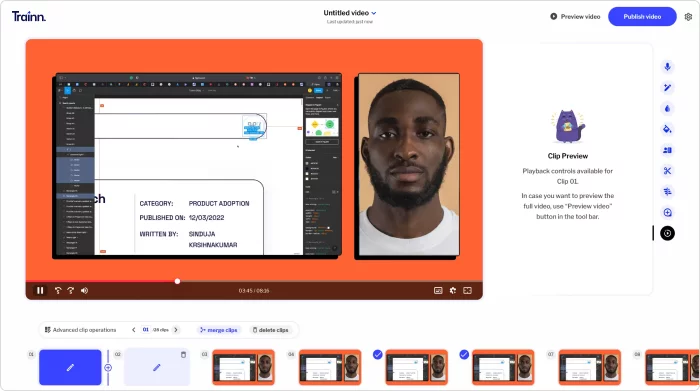Screen dimensions: 700x391
Task: Select the sixth clip thumbnail
Action: coord(503,367)
